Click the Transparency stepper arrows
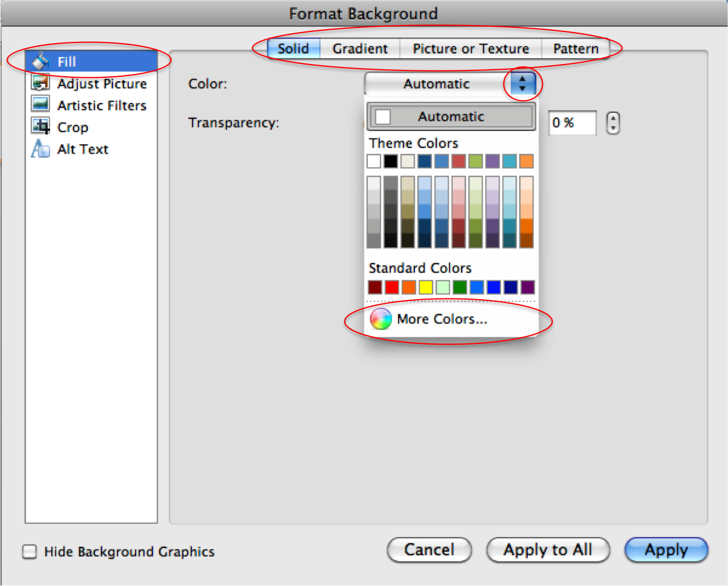The height and width of the screenshot is (586, 728). (x=613, y=123)
